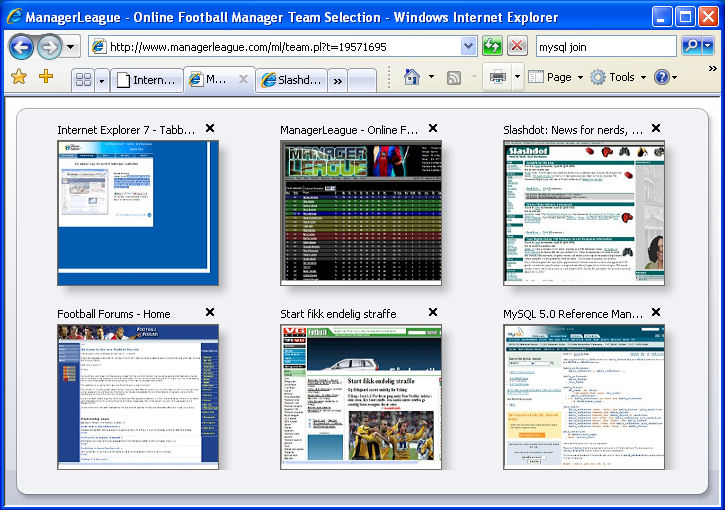
Task: Open the recent pages dropdown next to Forward
Action: [x=71, y=47]
